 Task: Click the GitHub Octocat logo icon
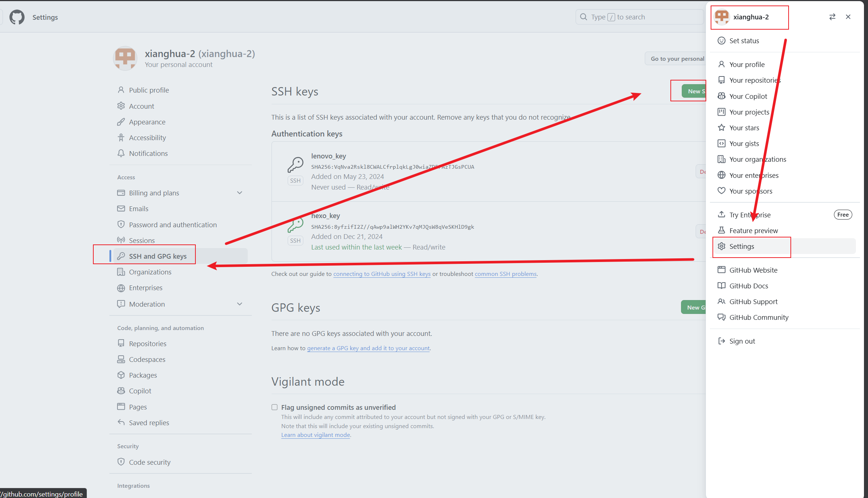click(17, 17)
